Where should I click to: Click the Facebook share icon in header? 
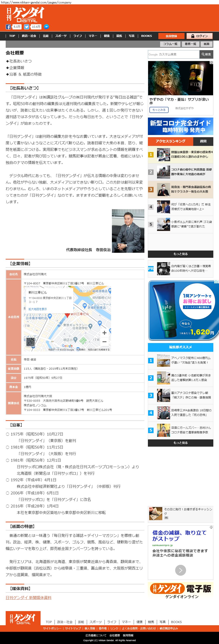pos(8,27)
